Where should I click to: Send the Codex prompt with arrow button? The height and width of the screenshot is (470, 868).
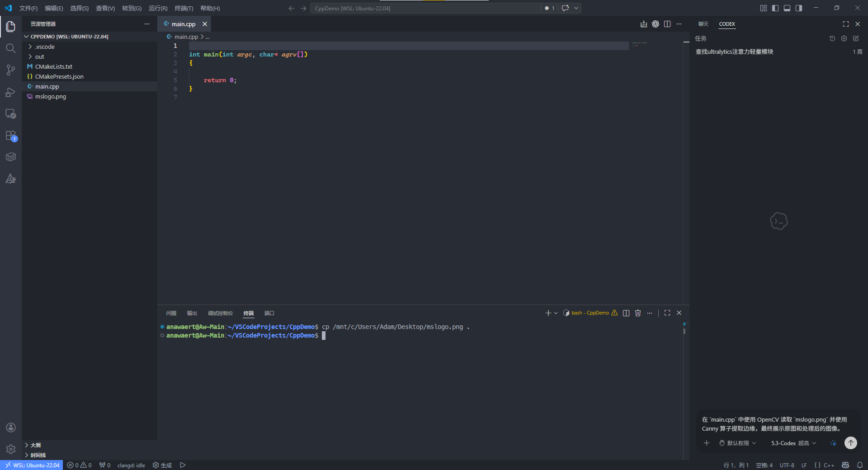[850, 443]
